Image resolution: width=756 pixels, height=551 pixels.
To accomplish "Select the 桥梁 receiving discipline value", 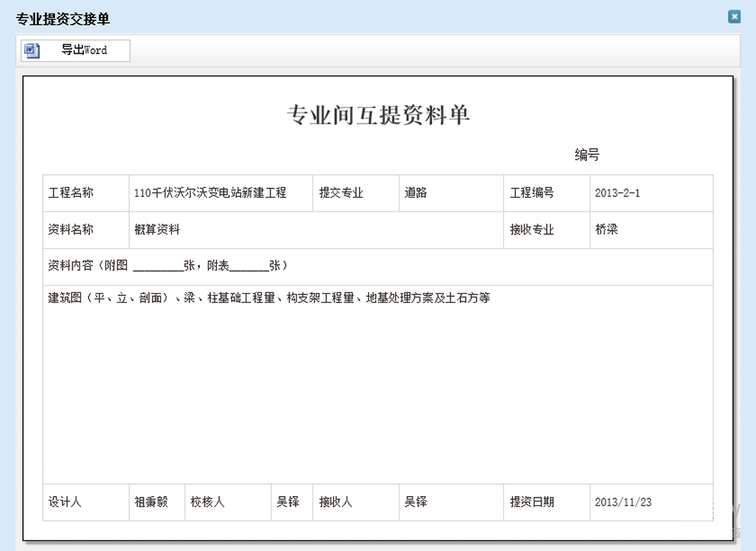I will coord(606,230).
